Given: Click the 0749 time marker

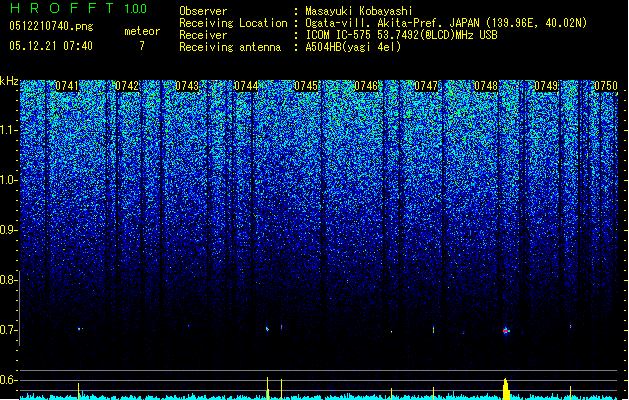Looking at the screenshot, I should pyautogui.click(x=546, y=86).
